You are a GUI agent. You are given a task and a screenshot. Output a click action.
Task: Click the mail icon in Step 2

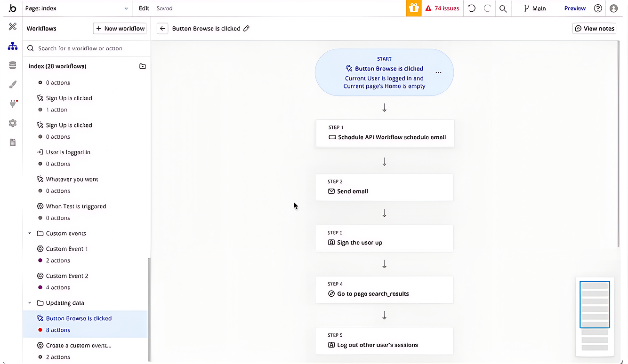click(x=331, y=191)
